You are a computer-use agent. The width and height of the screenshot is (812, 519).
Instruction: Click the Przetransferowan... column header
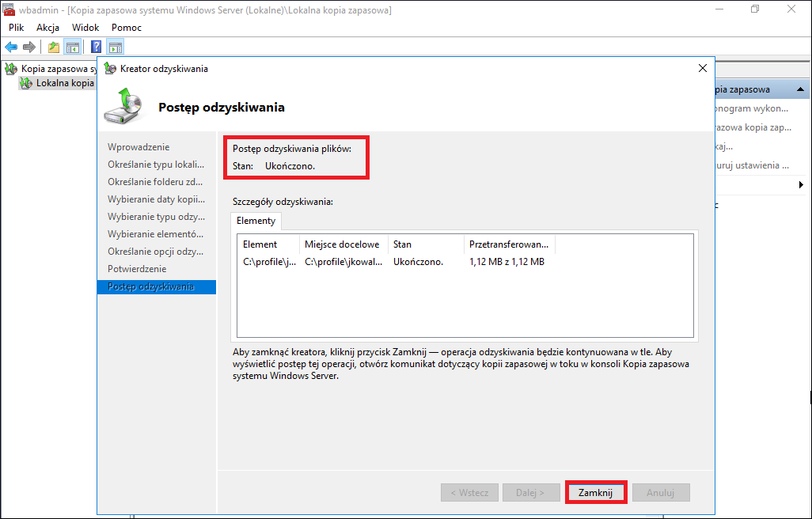pos(510,244)
